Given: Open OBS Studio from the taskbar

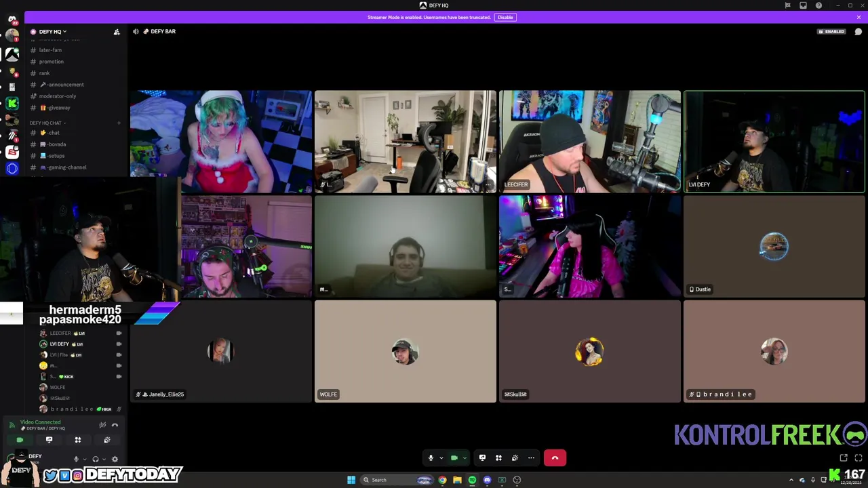Looking at the screenshot, I should pos(517,480).
